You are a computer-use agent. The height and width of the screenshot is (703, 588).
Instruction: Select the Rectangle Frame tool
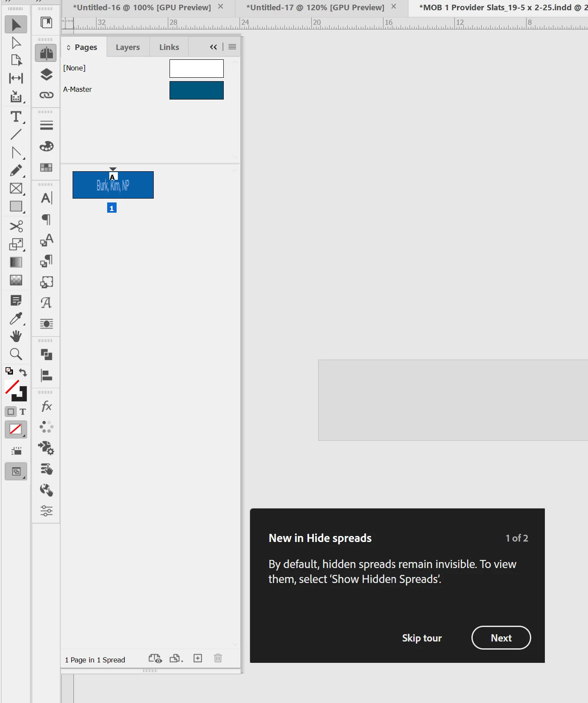pos(16,188)
